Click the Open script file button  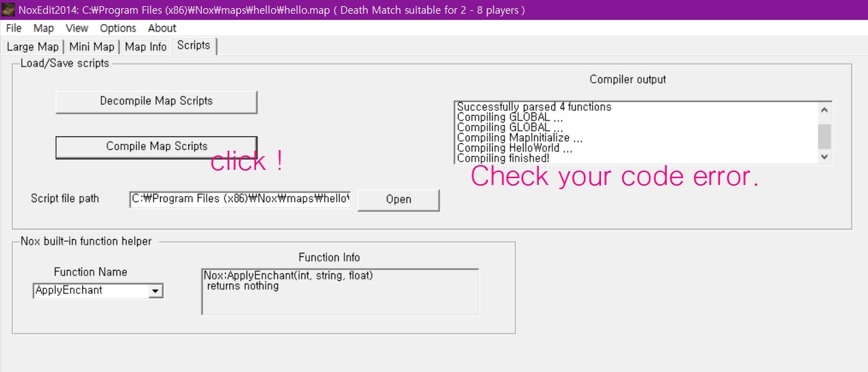[398, 199]
